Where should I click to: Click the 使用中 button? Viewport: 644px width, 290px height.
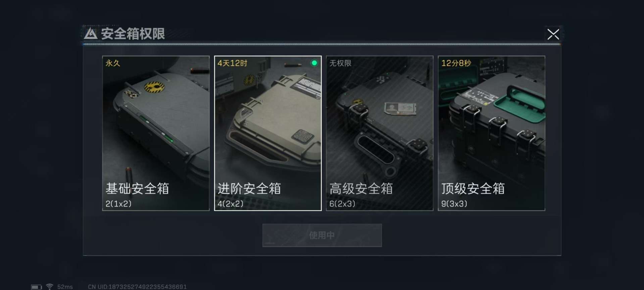pos(322,235)
